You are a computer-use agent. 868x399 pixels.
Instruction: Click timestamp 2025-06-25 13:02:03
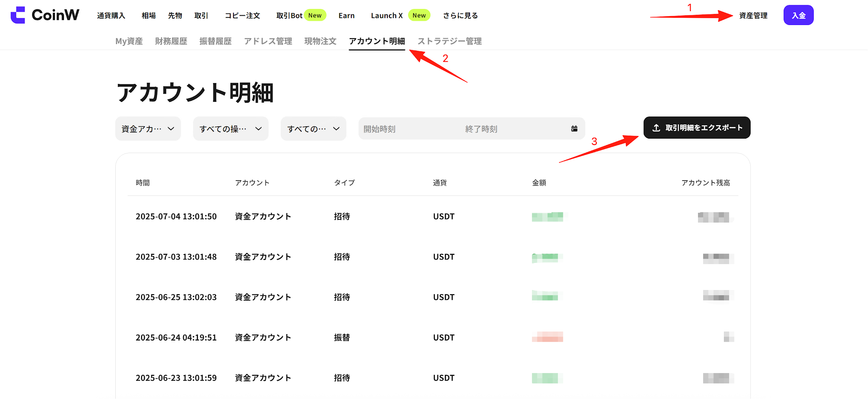[x=176, y=297]
